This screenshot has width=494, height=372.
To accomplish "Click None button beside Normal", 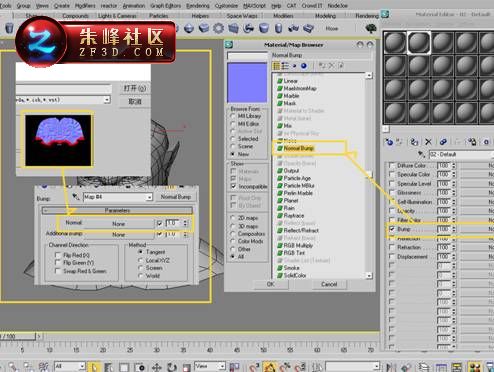I will click(118, 224).
